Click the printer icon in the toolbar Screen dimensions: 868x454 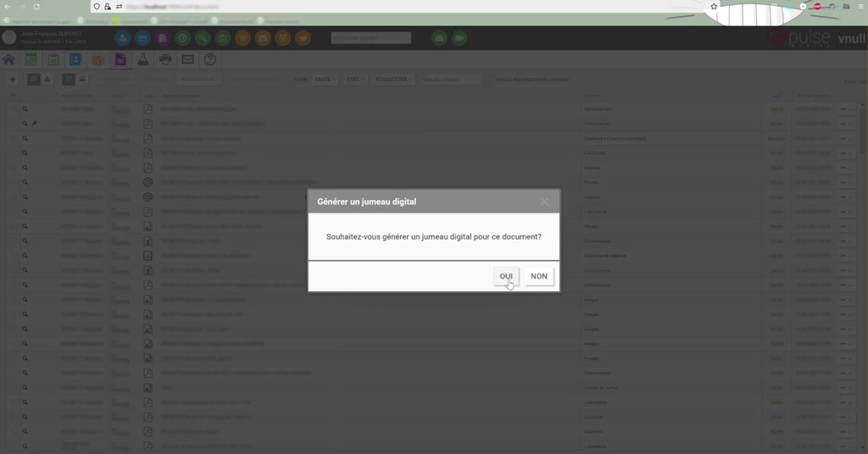165,60
